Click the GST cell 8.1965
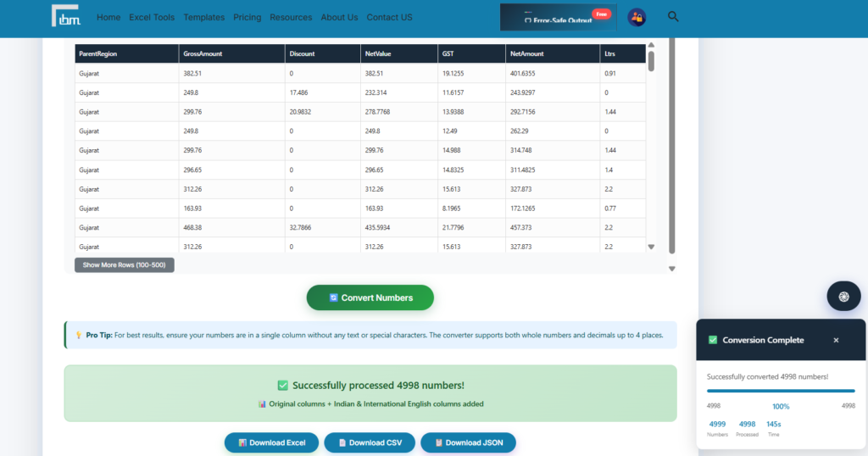The image size is (868, 456). point(471,209)
